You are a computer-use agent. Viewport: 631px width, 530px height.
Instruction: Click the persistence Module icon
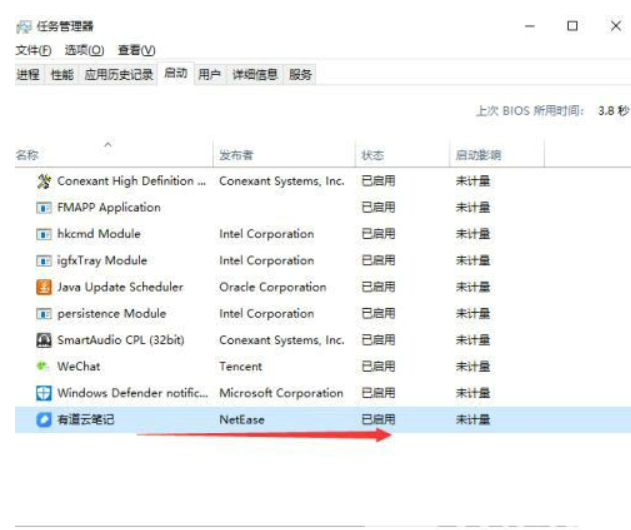coord(44,313)
